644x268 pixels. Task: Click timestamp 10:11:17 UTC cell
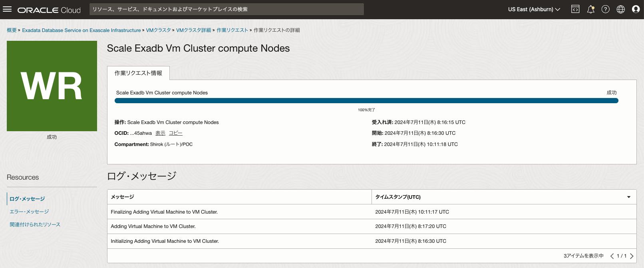pyautogui.click(x=412, y=212)
